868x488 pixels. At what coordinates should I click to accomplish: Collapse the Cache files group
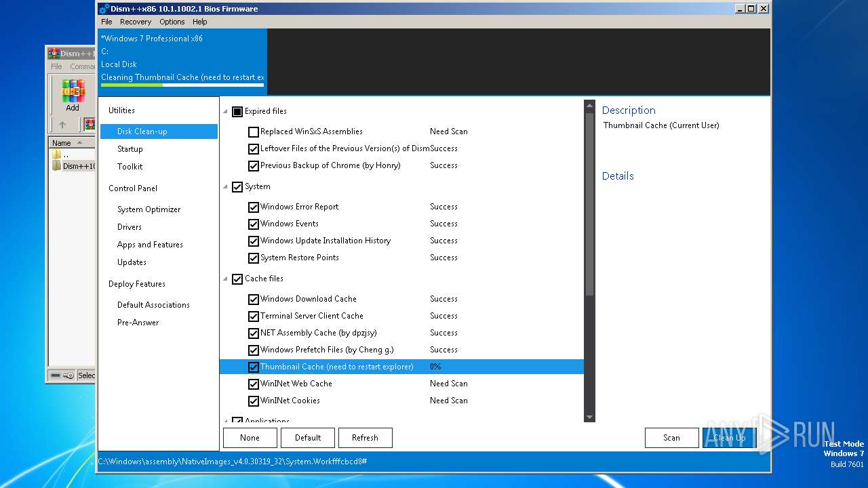(226, 279)
